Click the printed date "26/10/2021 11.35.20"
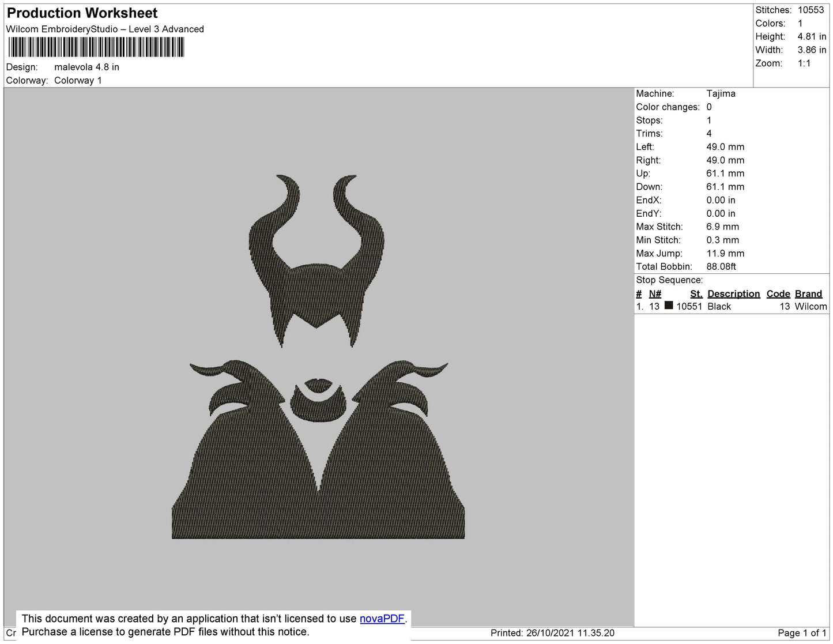The image size is (833, 644). 570,633
